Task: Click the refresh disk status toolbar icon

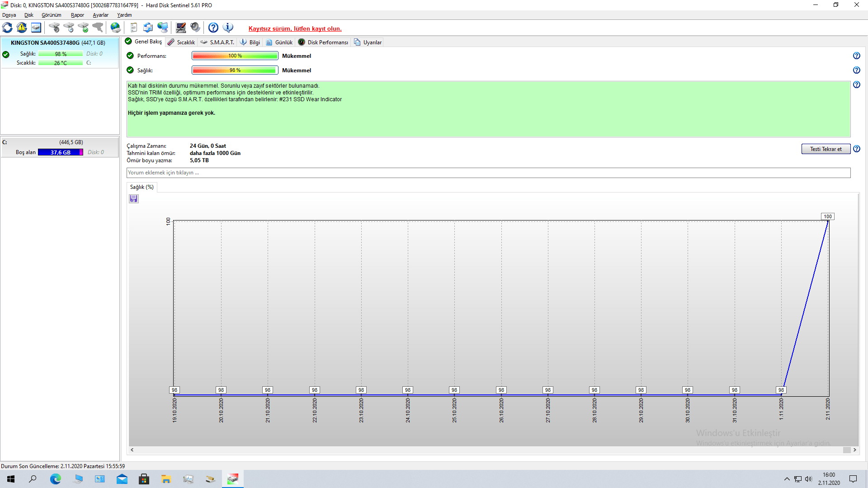Action: (x=7, y=28)
